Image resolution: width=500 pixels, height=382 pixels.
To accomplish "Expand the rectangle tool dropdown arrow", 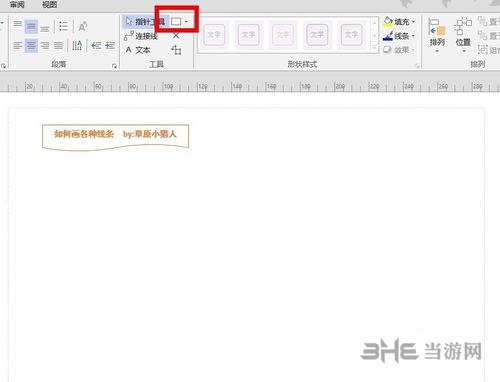I will (186, 22).
